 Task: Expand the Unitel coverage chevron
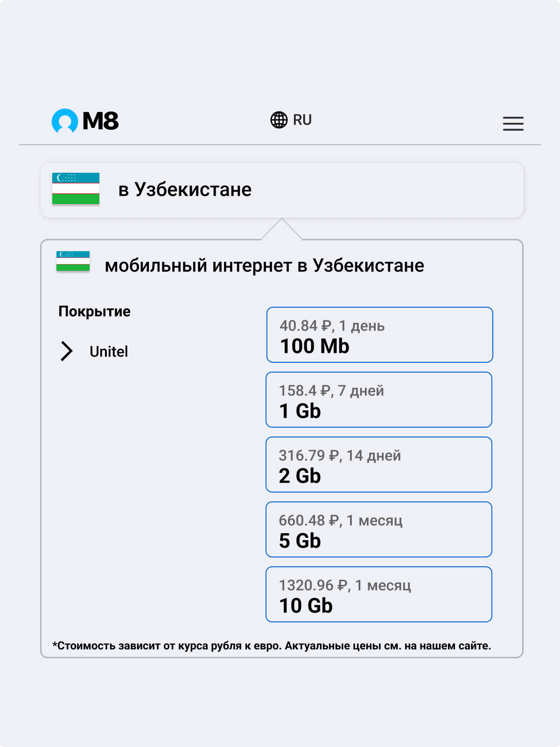click(x=67, y=351)
